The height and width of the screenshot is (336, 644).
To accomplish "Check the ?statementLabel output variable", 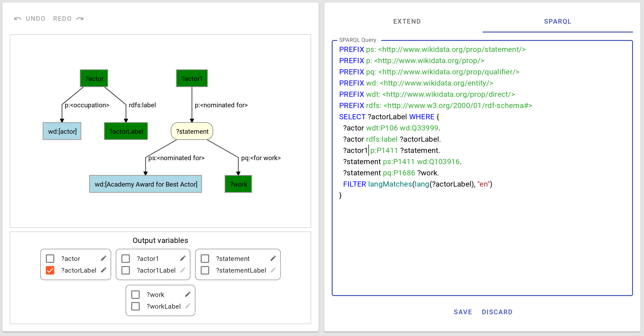I will pyautogui.click(x=205, y=270).
